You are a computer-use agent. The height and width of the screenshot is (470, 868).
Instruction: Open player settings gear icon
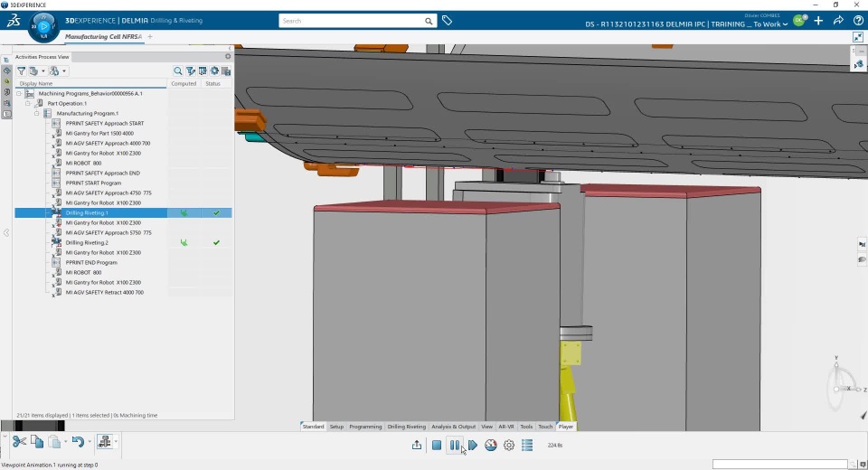[509, 445]
